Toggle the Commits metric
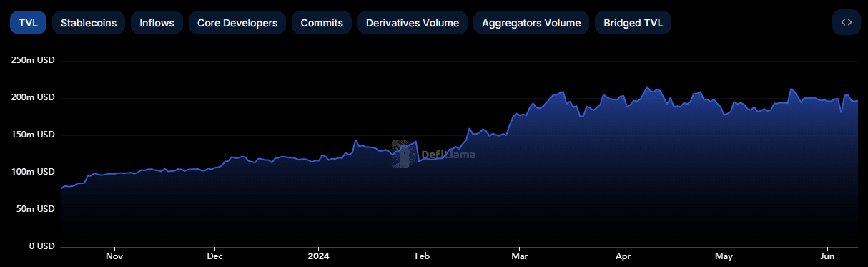 point(322,23)
